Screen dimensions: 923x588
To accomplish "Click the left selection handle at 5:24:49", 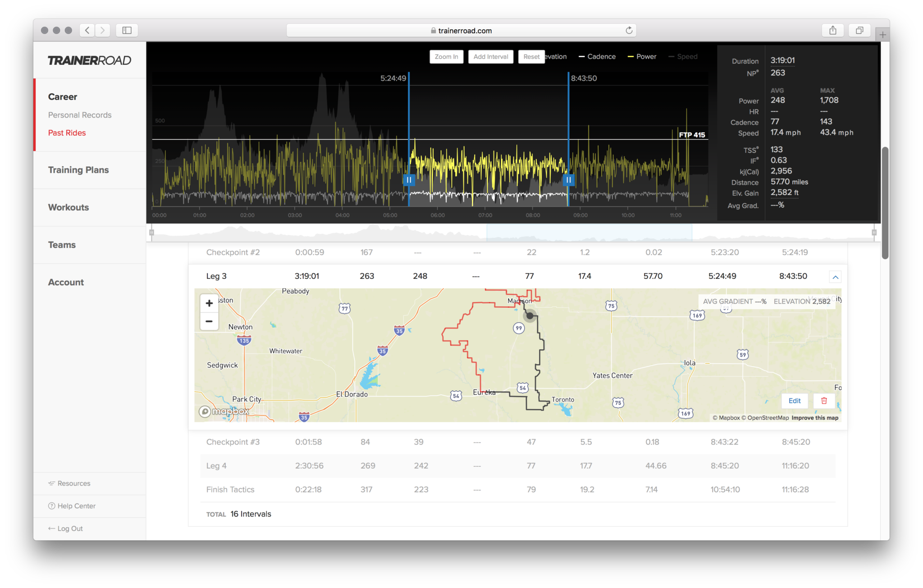I will pyautogui.click(x=409, y=180).
